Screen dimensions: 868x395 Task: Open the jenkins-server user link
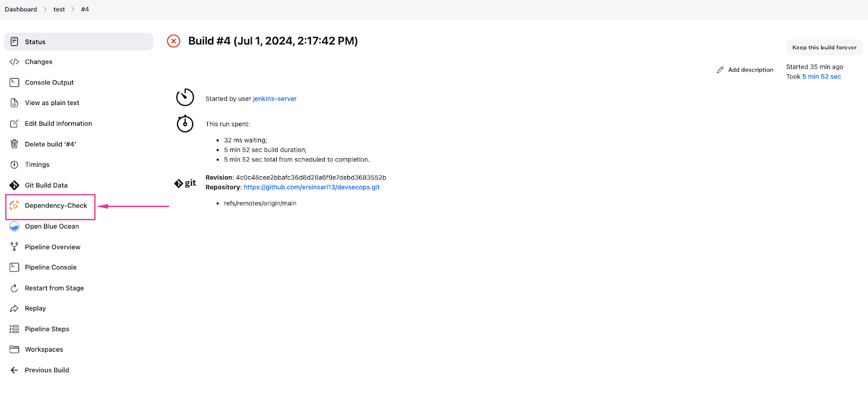275,99
